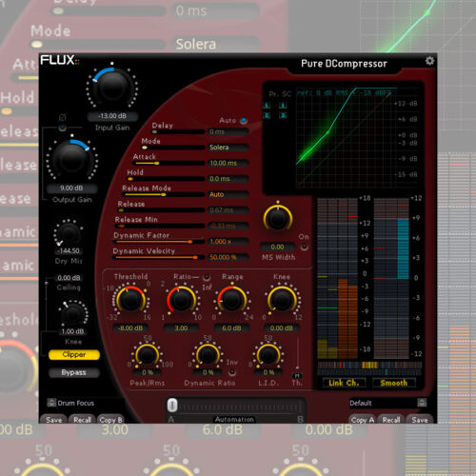The width and height of the screenshot is (476, 476).
Task: Open the settings gear in Pure DCompressor
Action: (x=429, y=61)
